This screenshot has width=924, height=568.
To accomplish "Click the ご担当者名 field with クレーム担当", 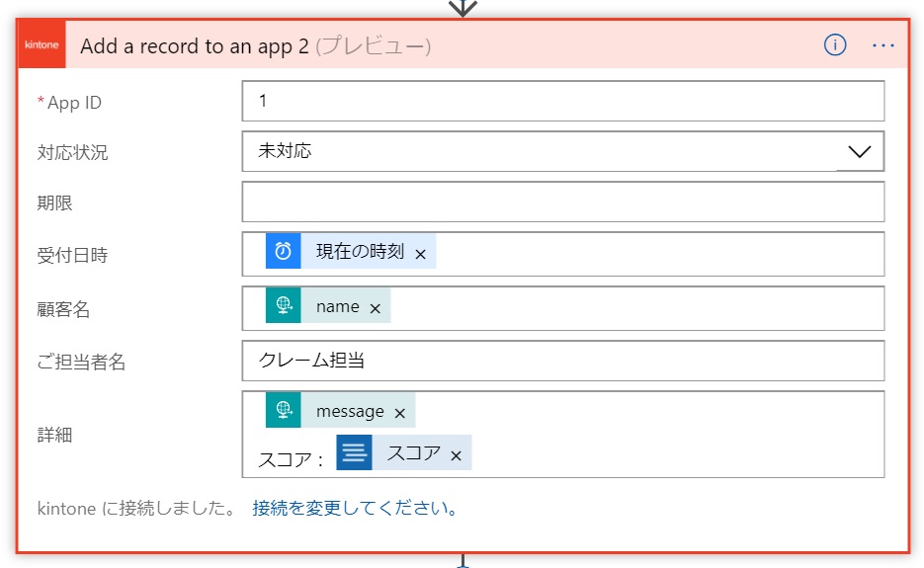I will pos(562,361).
